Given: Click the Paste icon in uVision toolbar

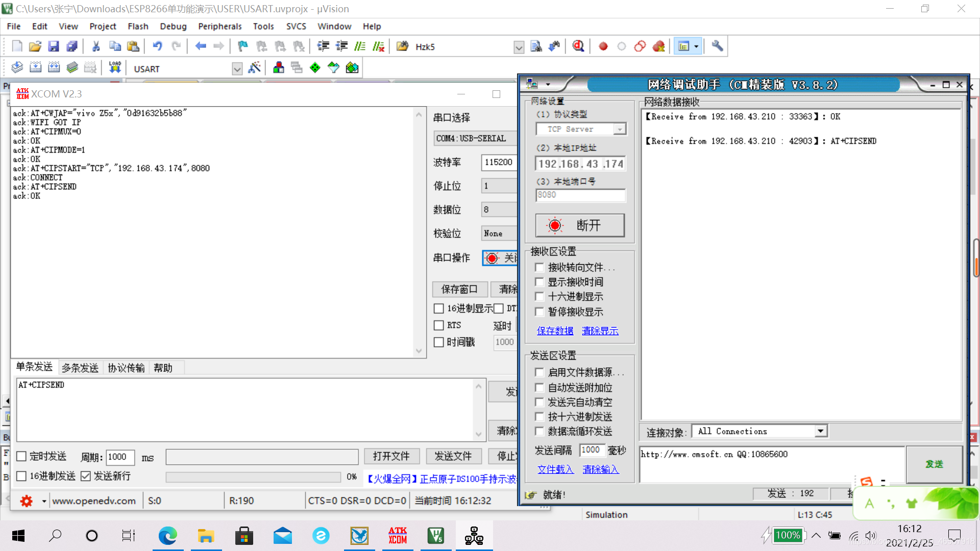Looking at the screenshot, I should 133,46.
